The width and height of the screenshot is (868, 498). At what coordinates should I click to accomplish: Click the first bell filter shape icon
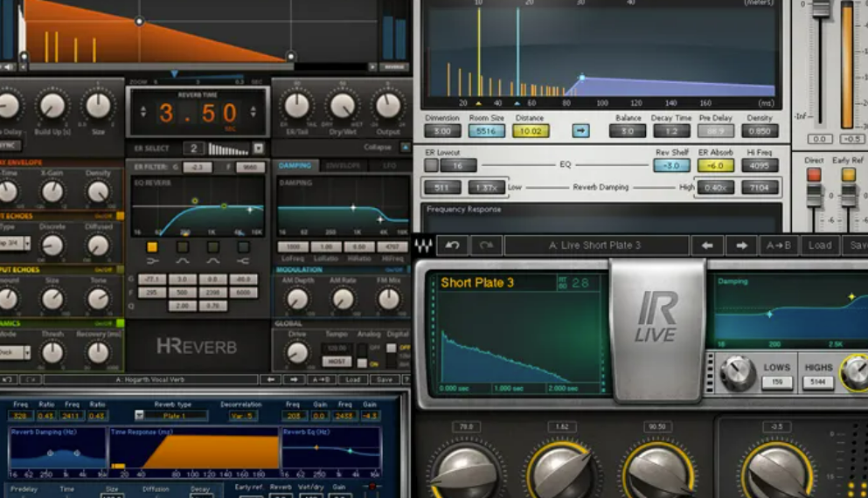(x=182, y=260)
